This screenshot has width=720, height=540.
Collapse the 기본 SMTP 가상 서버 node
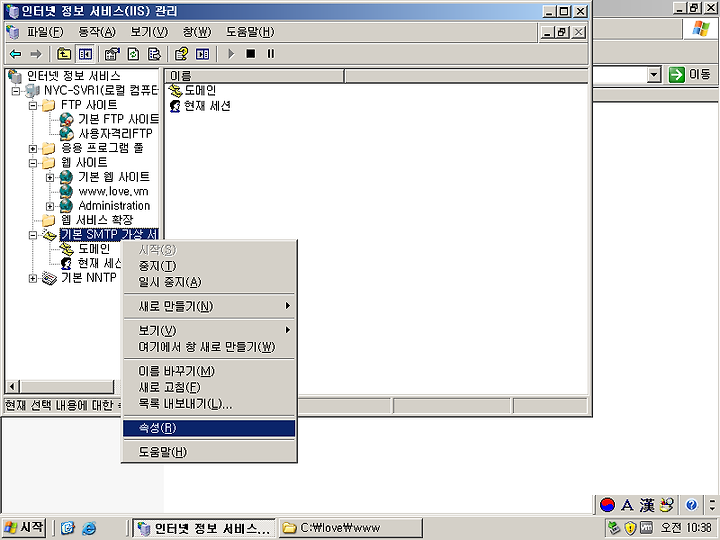(33, 235)
